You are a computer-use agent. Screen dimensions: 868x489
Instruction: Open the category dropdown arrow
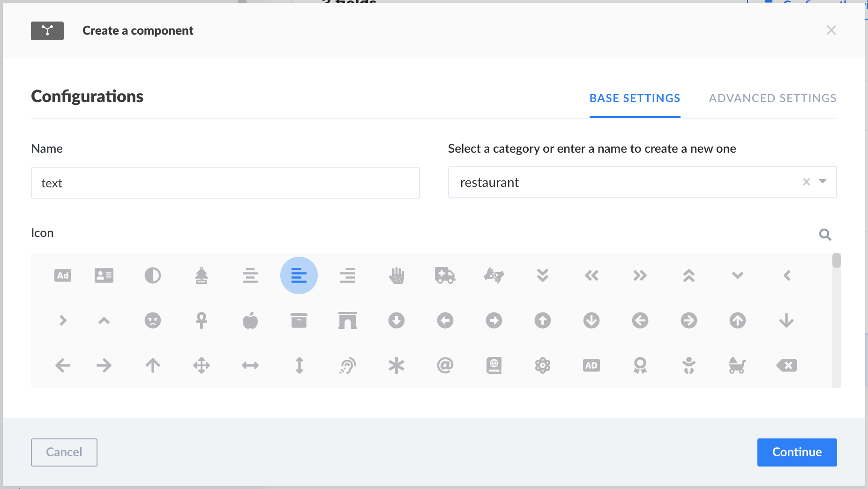[x=821, y=182]
